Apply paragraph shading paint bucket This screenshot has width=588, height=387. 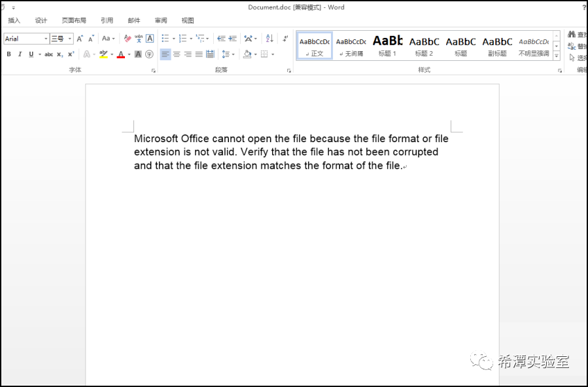point(247,54)
